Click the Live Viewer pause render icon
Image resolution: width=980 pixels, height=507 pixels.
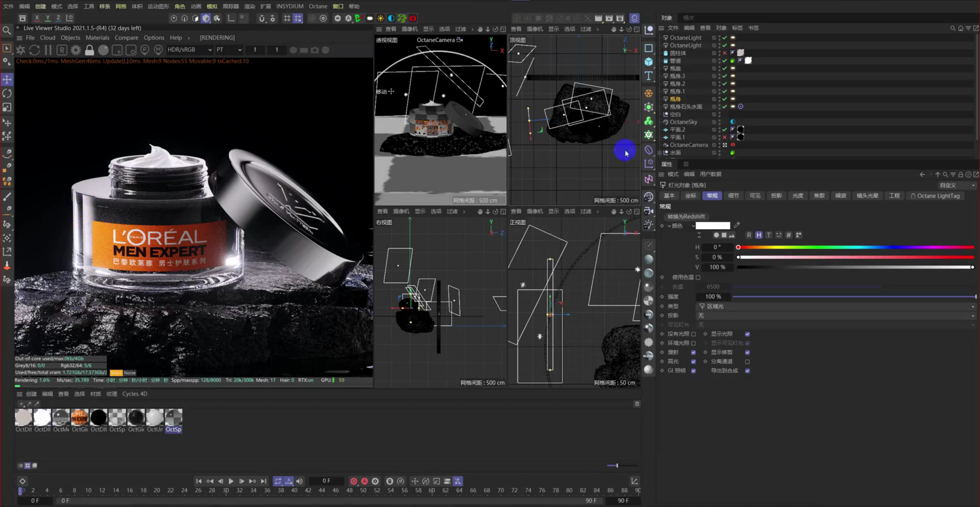(48, 50)
